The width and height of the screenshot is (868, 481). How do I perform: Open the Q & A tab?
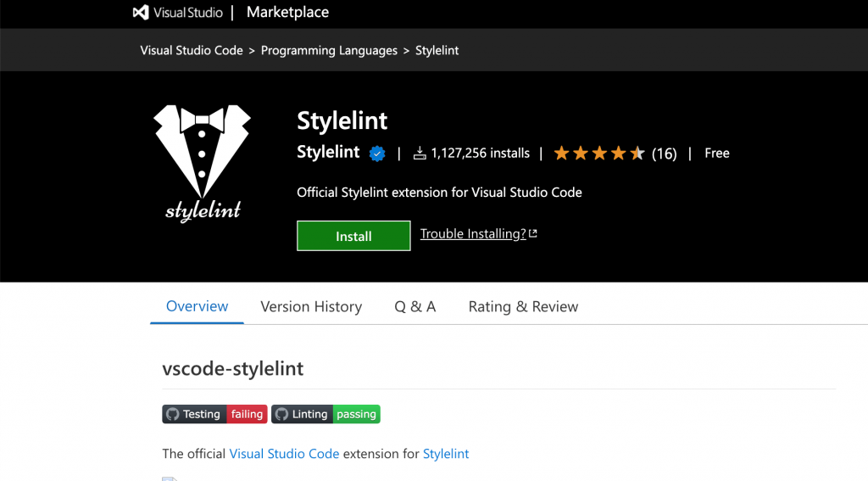point(415,307)
